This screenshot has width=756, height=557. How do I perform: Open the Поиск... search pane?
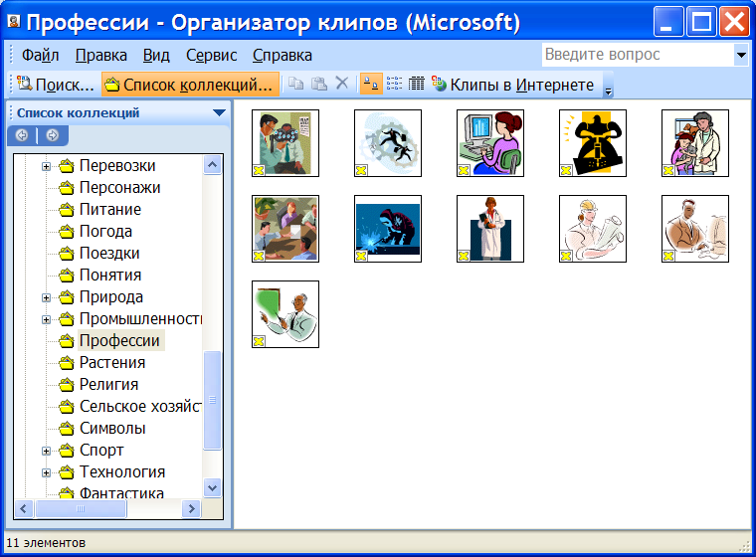tap(56, 85)
